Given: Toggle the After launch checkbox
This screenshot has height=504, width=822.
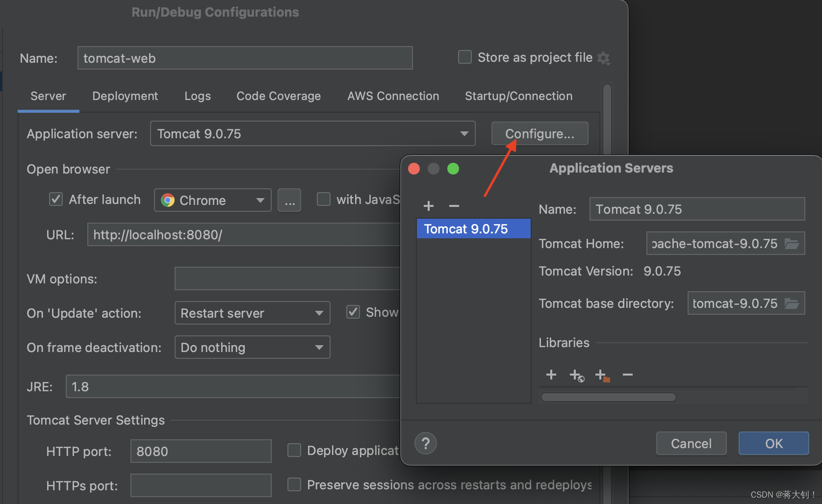Looking at the screenshot, I should click(x=56, y=199).
